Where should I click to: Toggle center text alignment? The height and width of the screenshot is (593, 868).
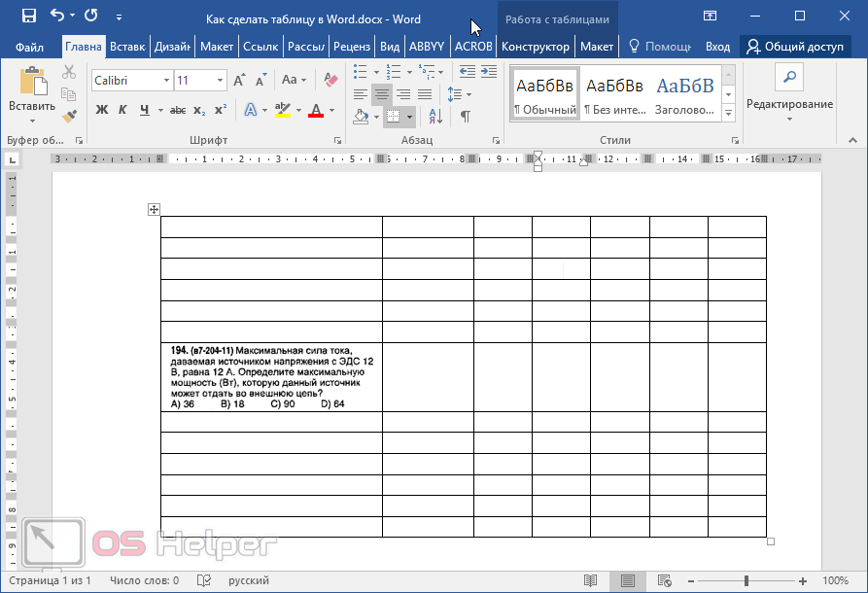381,94
